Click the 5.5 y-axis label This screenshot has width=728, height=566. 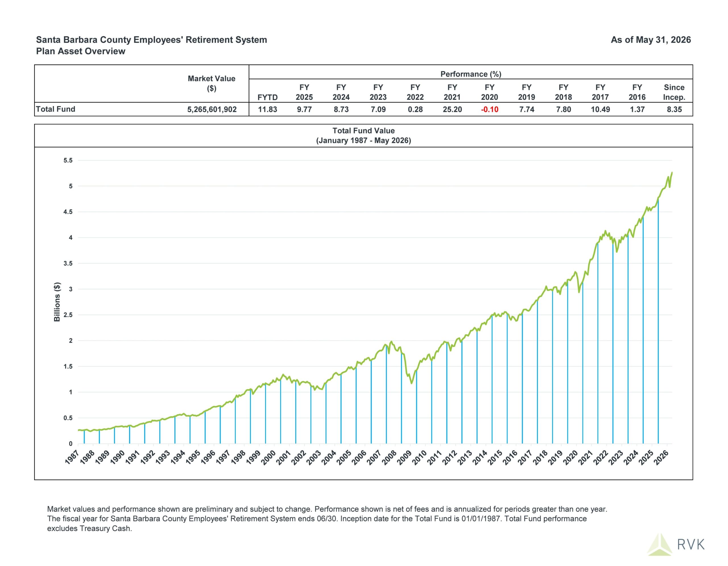coord(68,160)
